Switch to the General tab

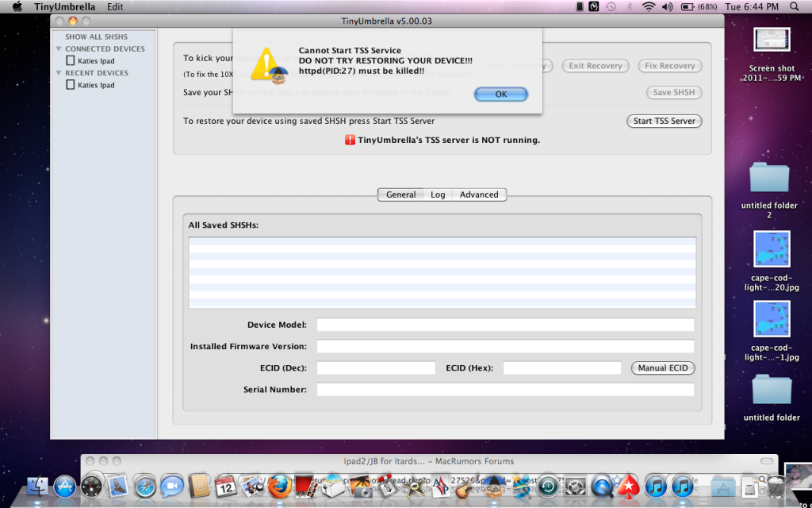coord(400,194)
